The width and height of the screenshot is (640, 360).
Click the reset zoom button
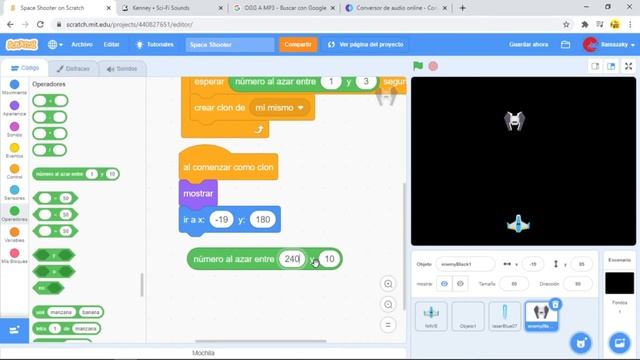[388, 325]
